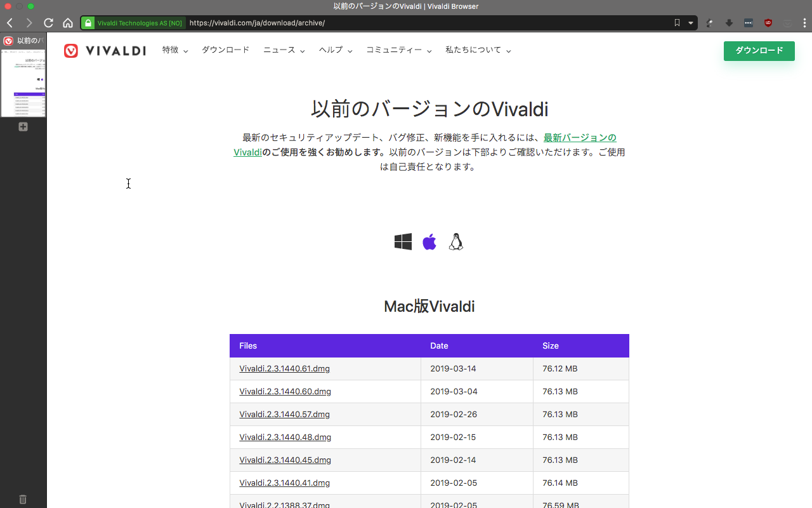This screenshot has width=812, height=508.
Task: Expand the コミュニティー menu
Action: [399, 50]
